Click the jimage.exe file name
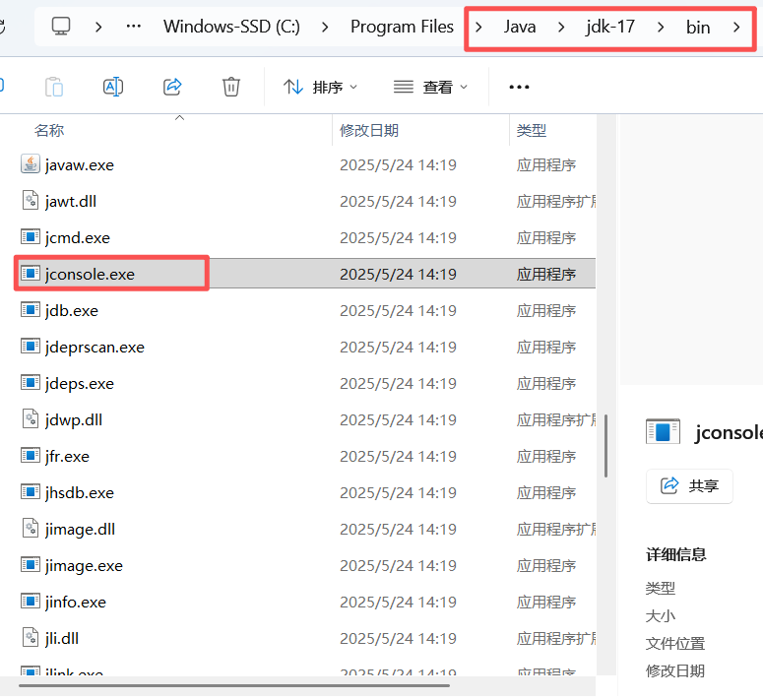 click(84, 566)
